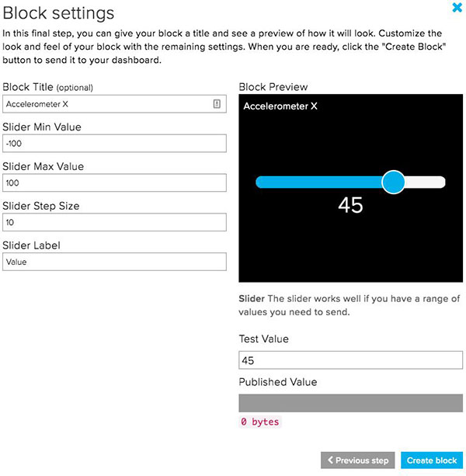Click into the Slider Step Size field
This screenshot has height=476, width=466.
[114, 222]
